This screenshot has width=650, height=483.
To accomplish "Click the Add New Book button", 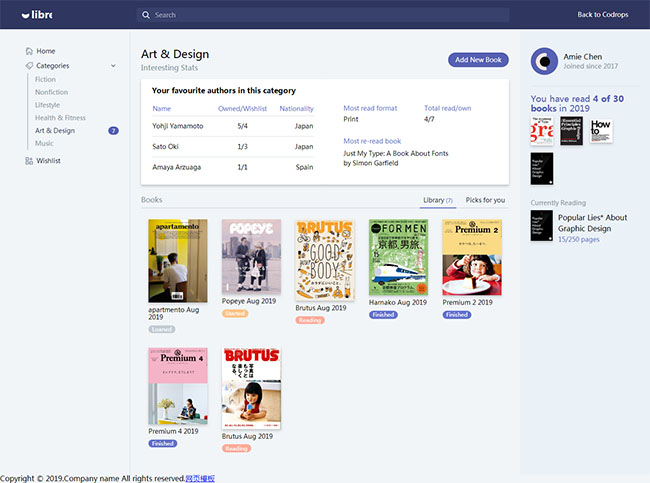I will (478, 60).
